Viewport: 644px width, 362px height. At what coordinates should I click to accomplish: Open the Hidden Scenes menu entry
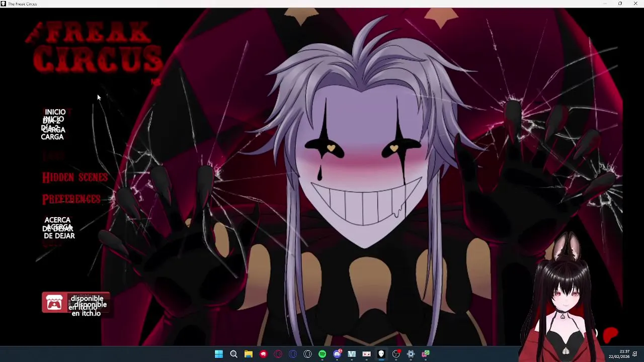point(75,177)
